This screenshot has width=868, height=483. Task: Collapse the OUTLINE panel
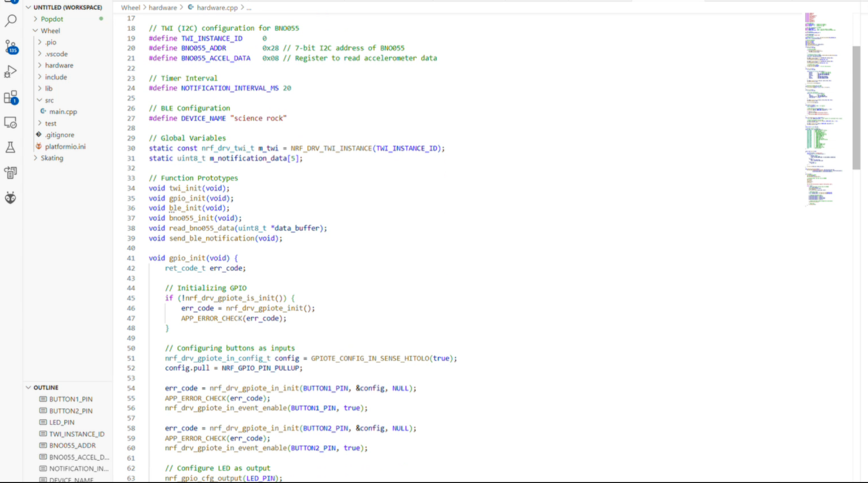(x=28, y=387)
